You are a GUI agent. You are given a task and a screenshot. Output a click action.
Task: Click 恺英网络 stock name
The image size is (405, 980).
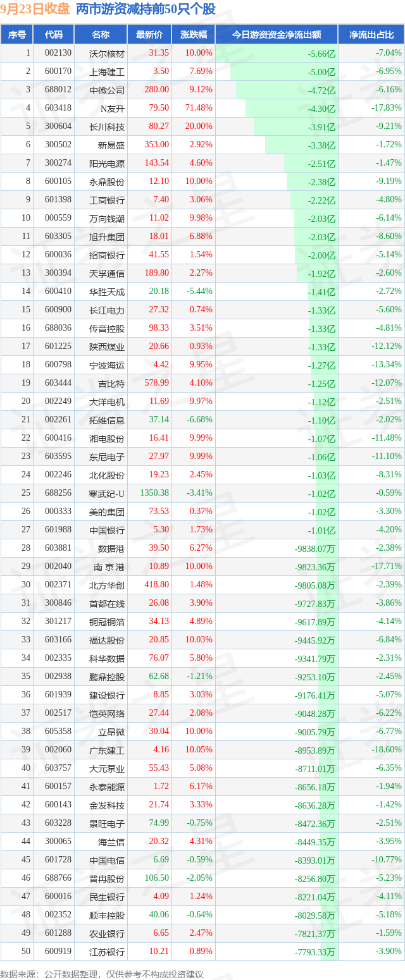[107, 713]
